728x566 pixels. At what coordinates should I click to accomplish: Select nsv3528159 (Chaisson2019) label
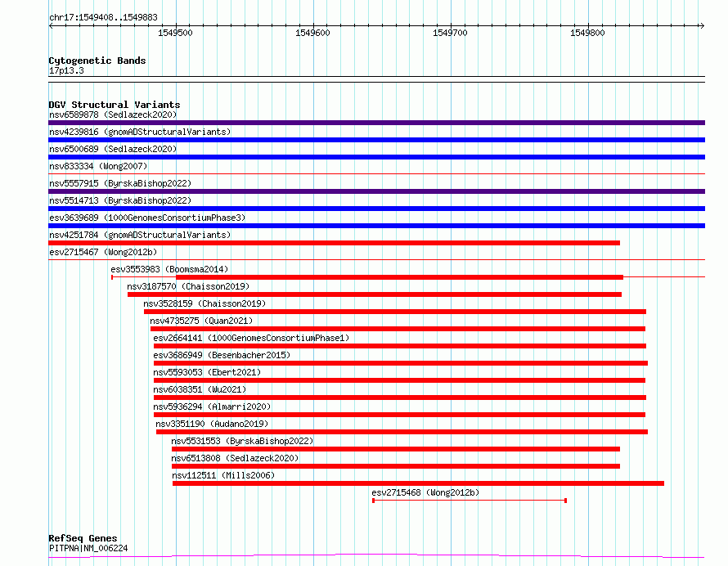pyautogui.click(x=204, y=303)
